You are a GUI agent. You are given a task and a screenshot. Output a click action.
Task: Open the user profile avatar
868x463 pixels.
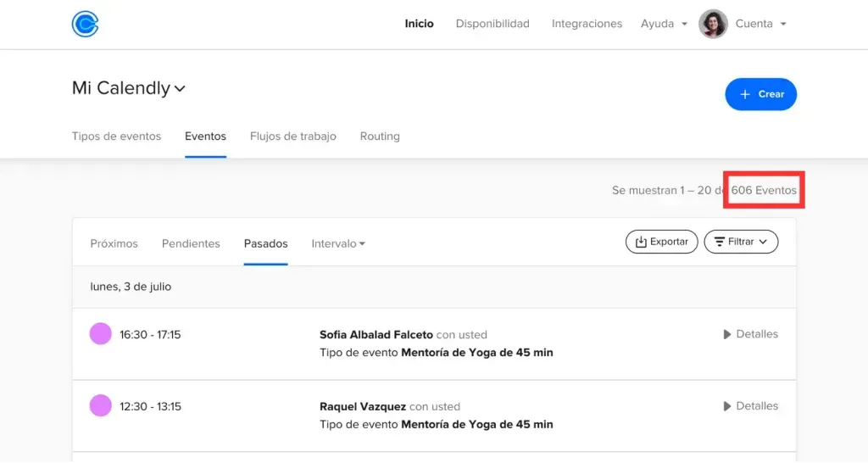pyautogui.click(x=713, y=24)
